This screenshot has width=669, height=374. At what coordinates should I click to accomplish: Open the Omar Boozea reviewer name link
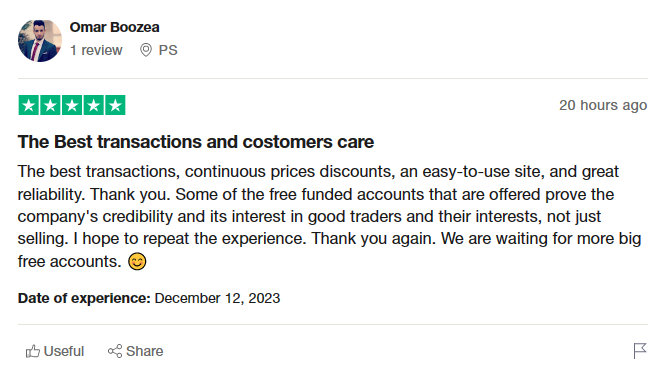[x=114, y=27]
